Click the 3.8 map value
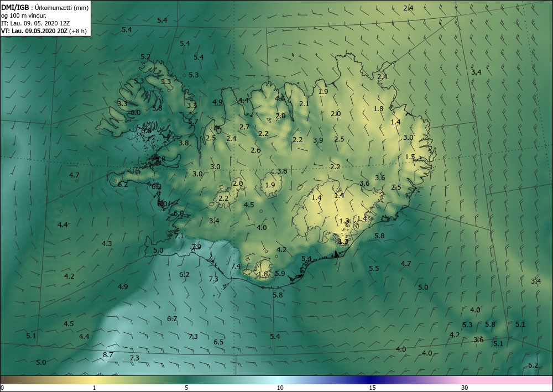The image size is (553, 392). pyautogui.click(x=184, y=143)
